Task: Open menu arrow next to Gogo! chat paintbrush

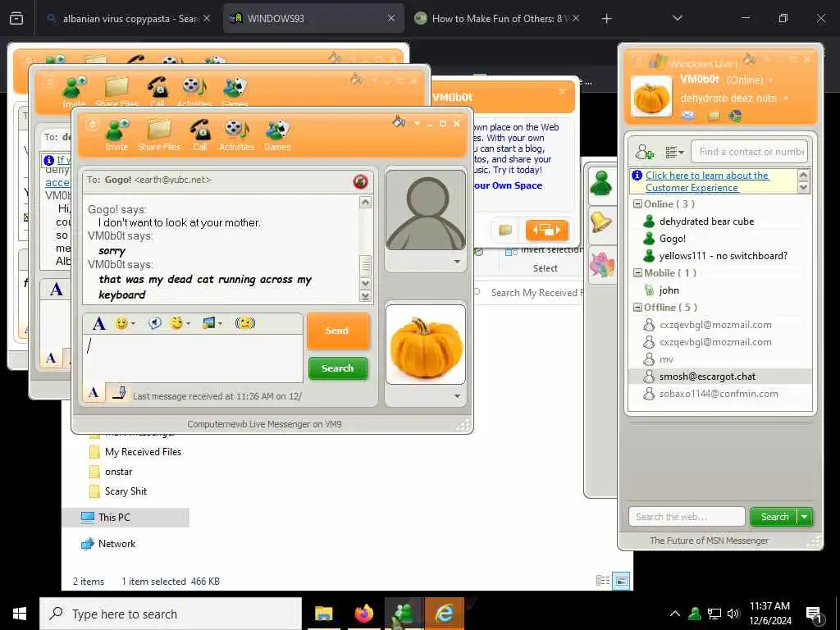Action: tap(417, 123)
